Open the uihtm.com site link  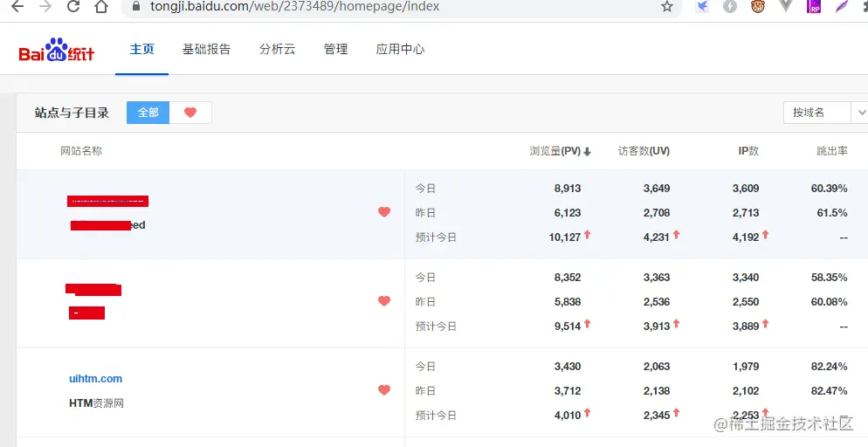tap(96, 379)
